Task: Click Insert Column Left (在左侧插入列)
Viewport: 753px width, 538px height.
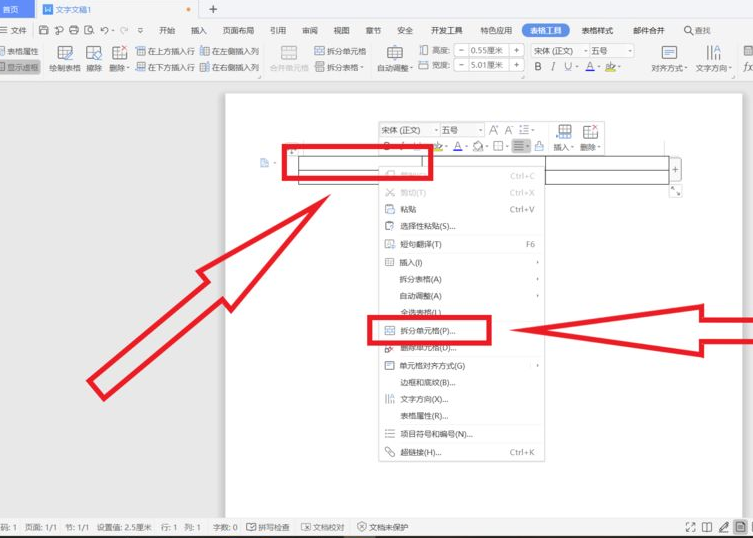Action: 229,50
